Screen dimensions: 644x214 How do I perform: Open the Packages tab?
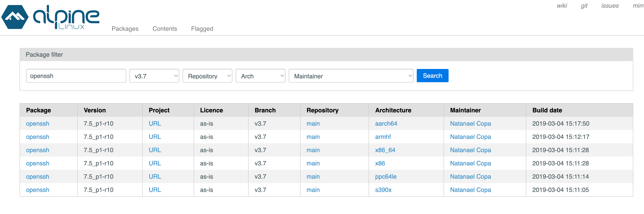[125, 29]
